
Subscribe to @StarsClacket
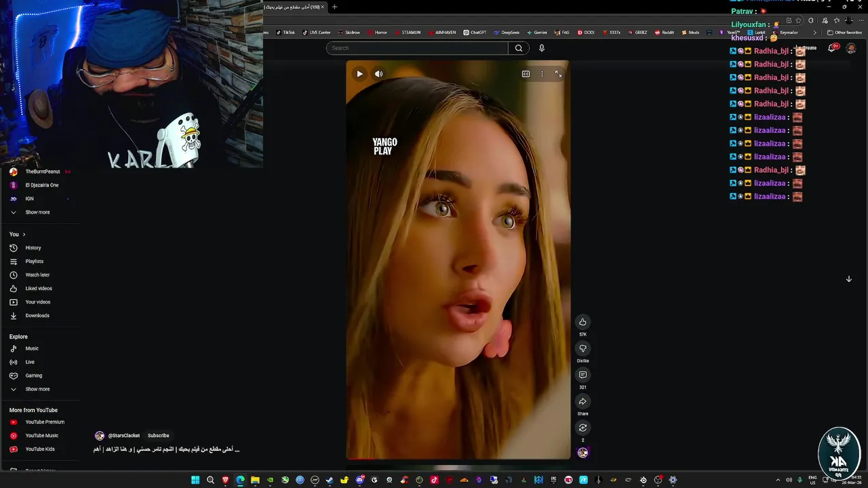[x=158, y=436]
